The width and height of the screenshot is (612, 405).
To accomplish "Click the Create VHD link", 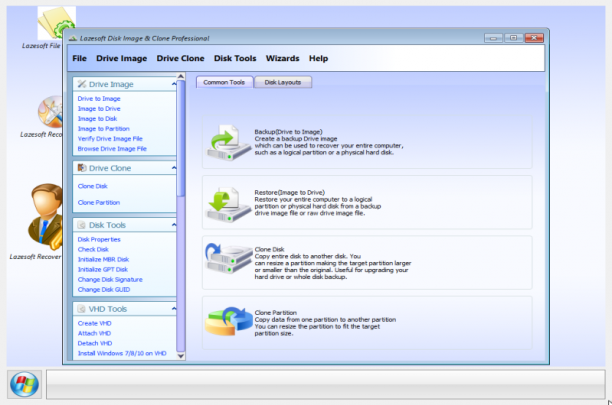I will [x=94, y=323].
